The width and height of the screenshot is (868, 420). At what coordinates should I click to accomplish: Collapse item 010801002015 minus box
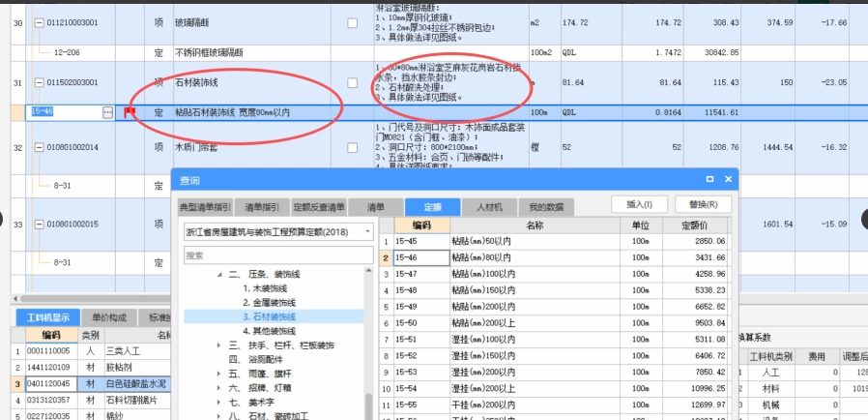point(39,225)
